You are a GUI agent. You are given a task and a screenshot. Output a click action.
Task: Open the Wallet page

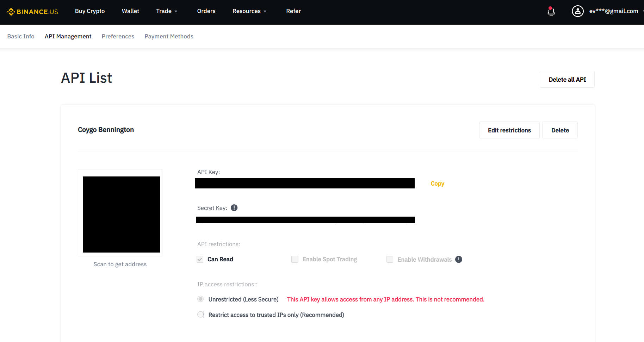click(x=130, y=11)
